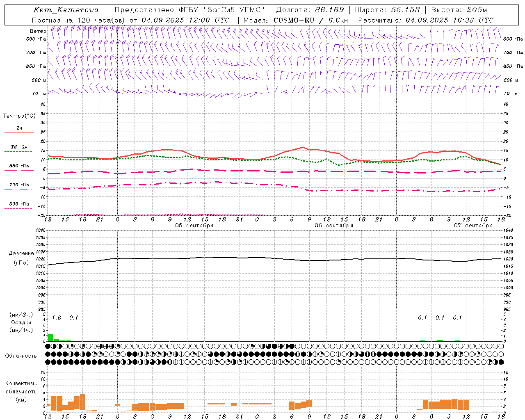Click the Осадки precipitation label

(21, 322)
